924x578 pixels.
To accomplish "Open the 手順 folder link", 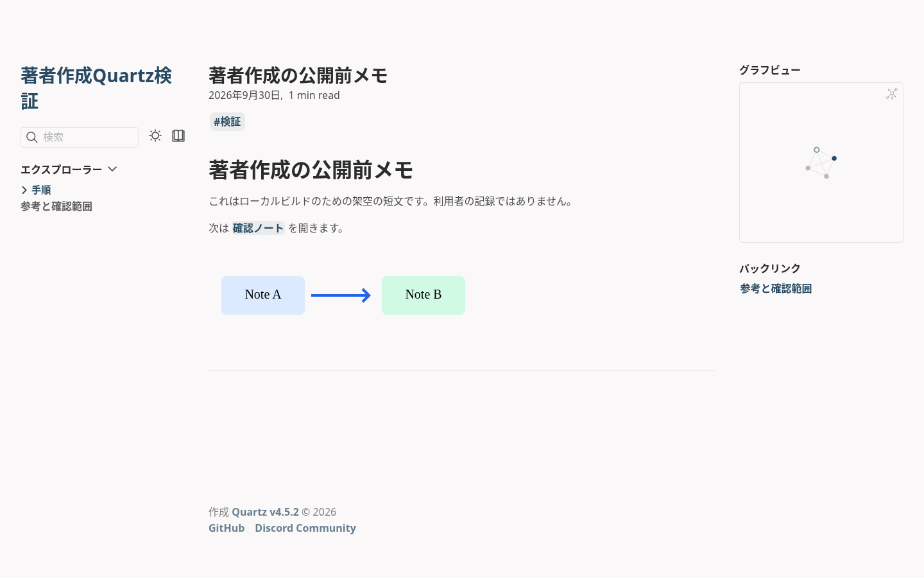I will pos(41,190).
